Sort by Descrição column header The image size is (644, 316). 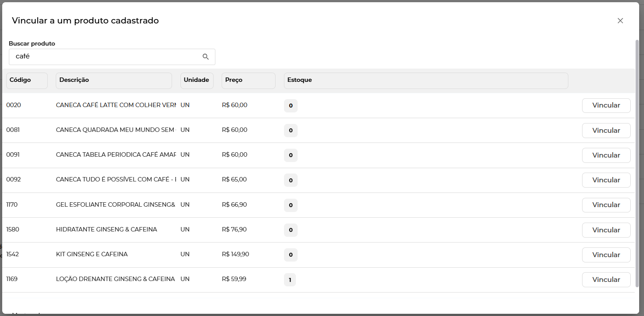(113, 81)
